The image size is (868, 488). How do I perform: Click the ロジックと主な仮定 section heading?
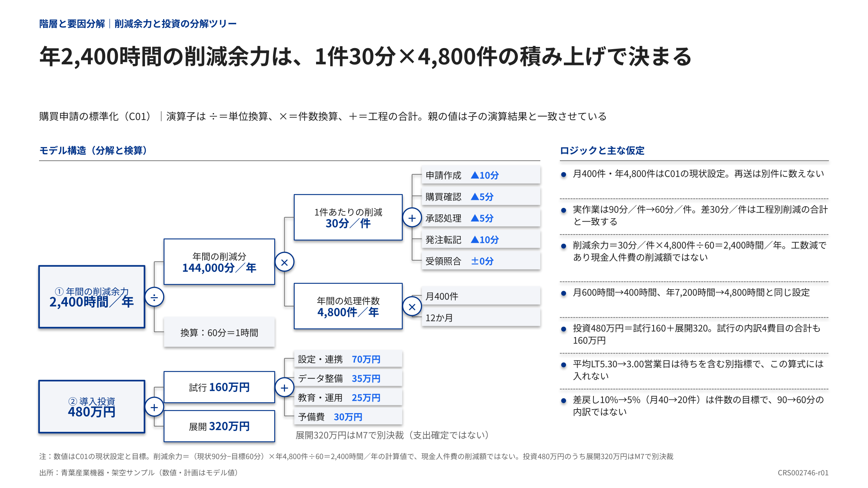(602, 150)
